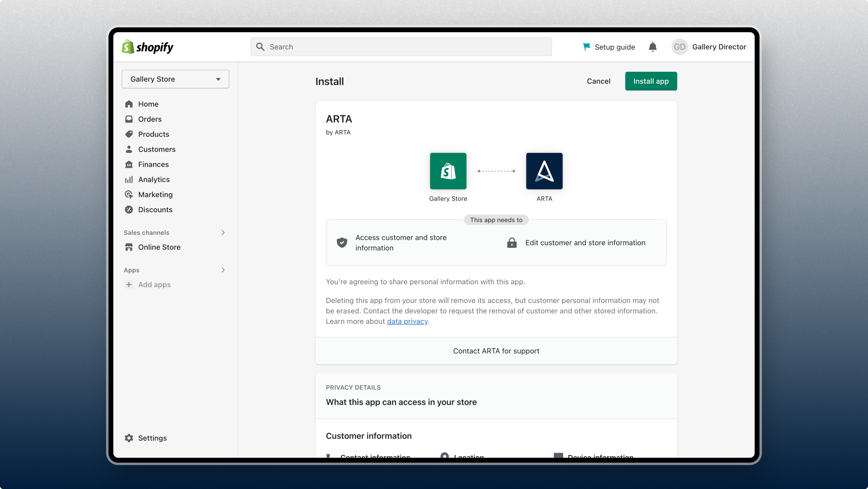868x489 pixels.
Task: Focus the Search input field
Action: tap(401, 47)
